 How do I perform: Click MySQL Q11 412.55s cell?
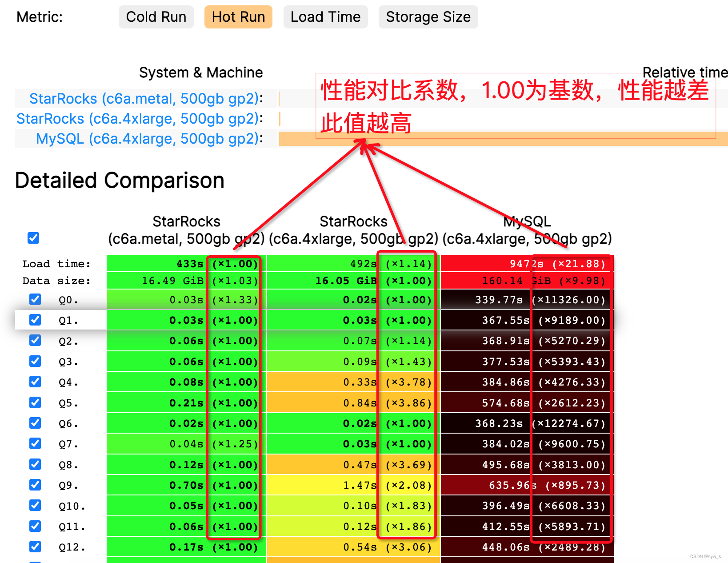(527, 527)
